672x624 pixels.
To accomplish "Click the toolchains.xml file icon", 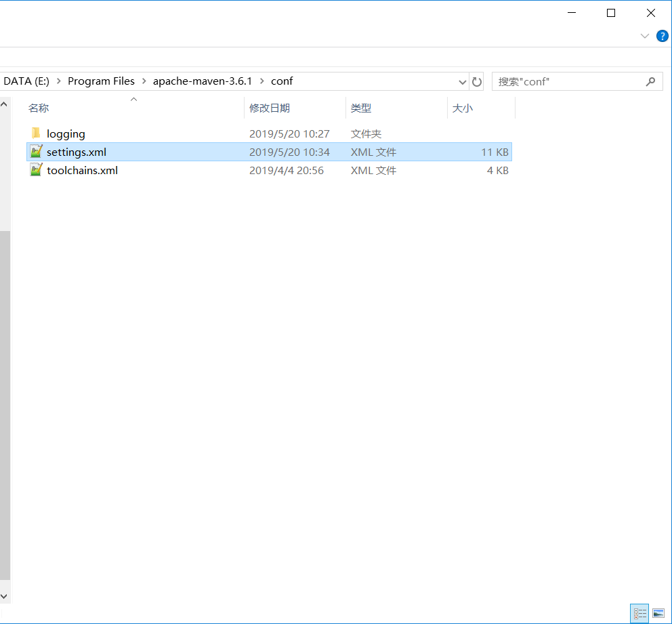I will (x=36, y=169).
